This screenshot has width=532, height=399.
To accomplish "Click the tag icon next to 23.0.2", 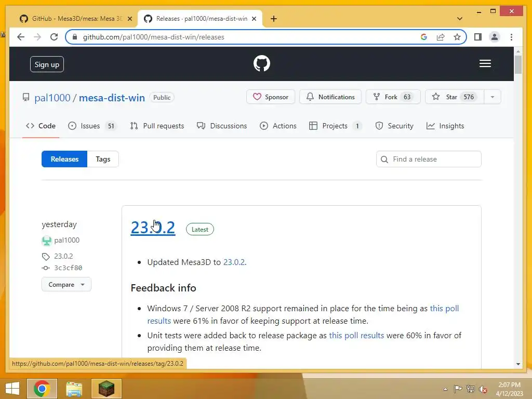I will pyautogui.click(x=46, y=257).
